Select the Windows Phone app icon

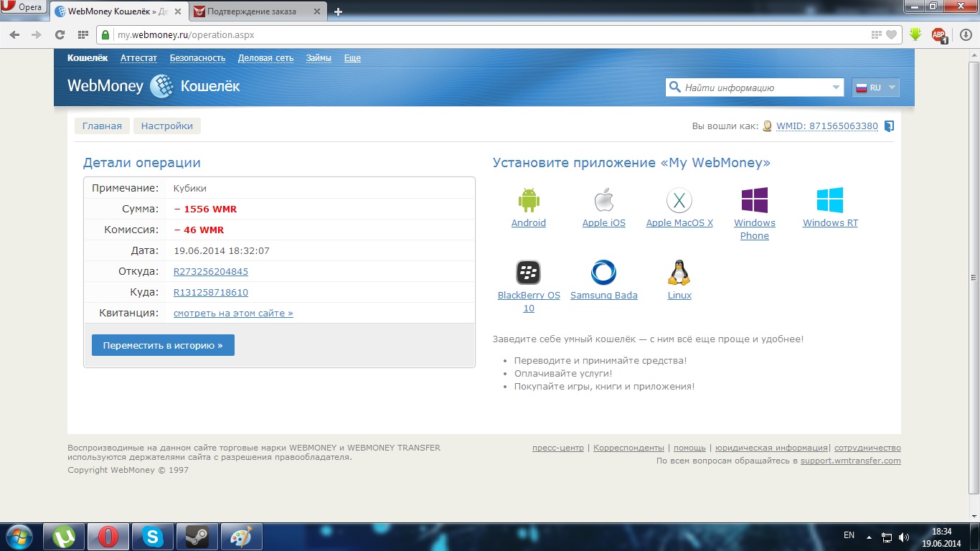755,200
